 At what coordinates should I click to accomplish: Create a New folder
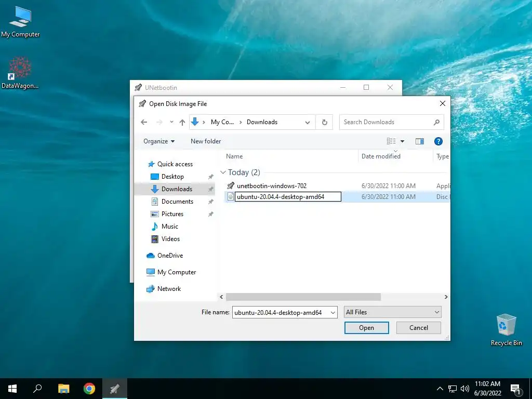(206, 141)
